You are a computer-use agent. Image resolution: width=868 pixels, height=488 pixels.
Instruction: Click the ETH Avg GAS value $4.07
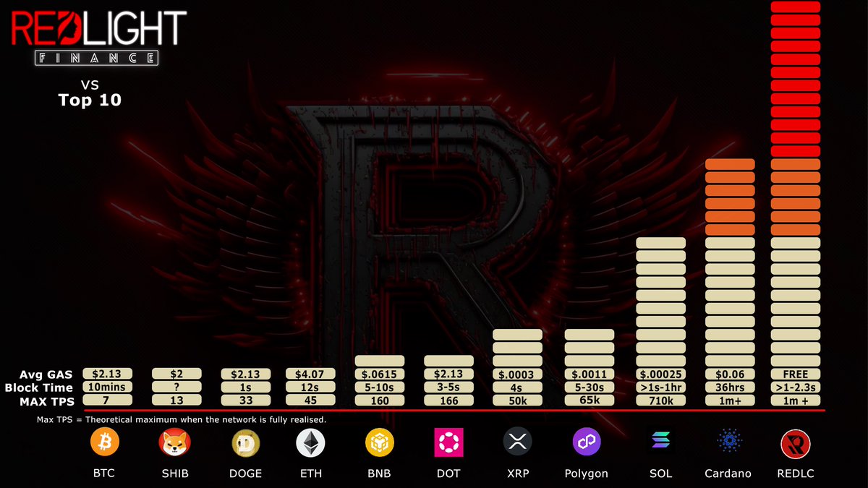pos(311,374)
